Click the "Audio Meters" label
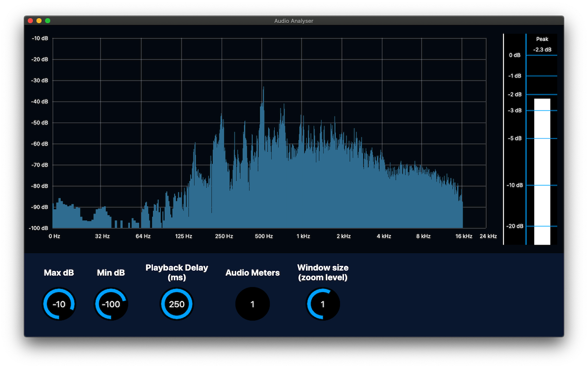 tap(253, 273)
